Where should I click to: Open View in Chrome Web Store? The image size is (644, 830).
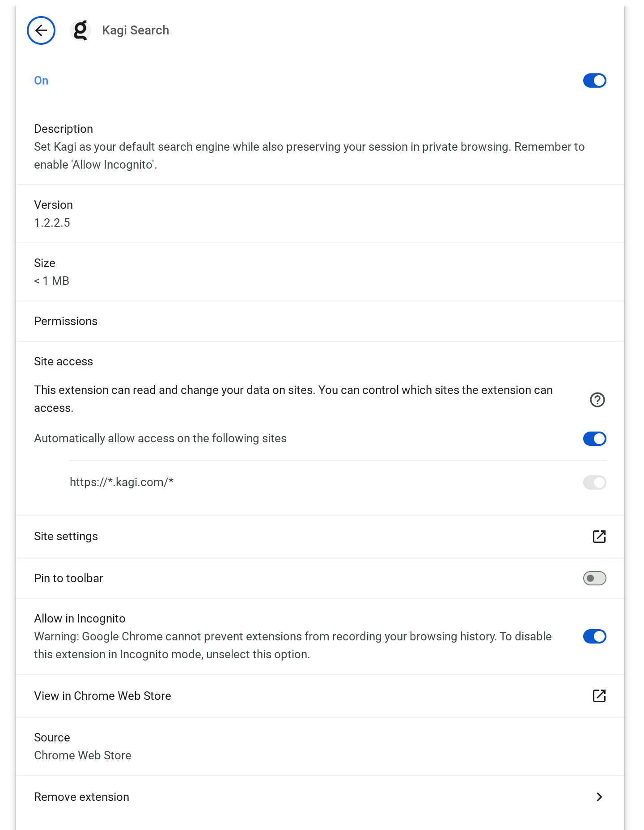pyautogui.click(x=103, y=696)
